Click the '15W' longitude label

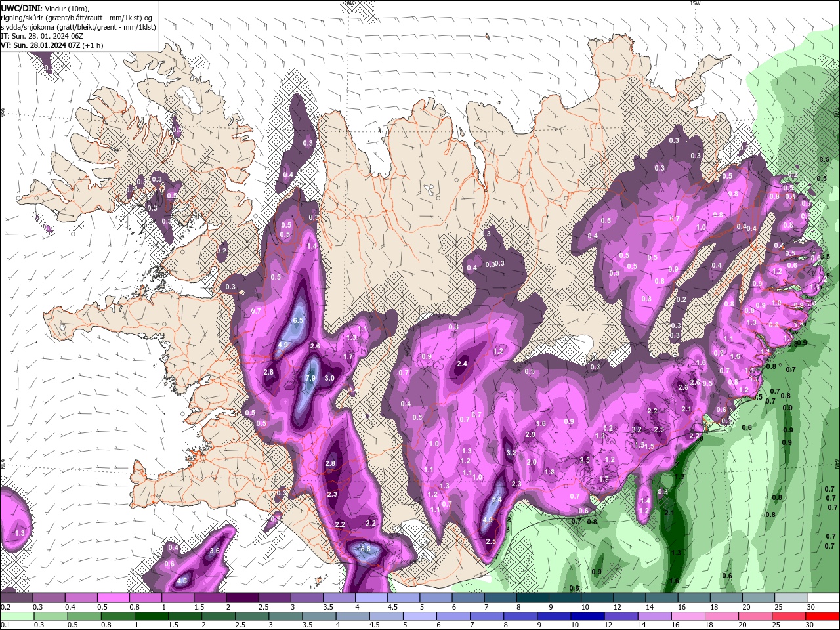(695, 3)
